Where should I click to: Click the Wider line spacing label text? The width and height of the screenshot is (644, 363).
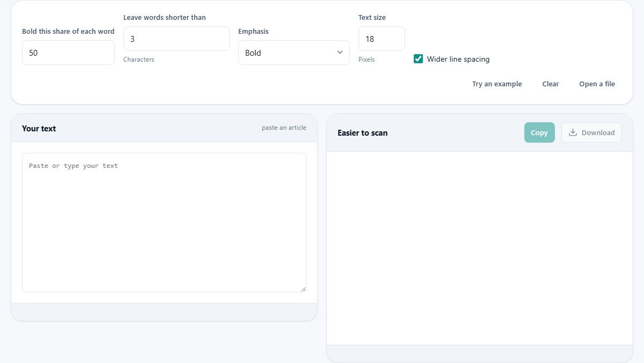[x=458, y=59]
